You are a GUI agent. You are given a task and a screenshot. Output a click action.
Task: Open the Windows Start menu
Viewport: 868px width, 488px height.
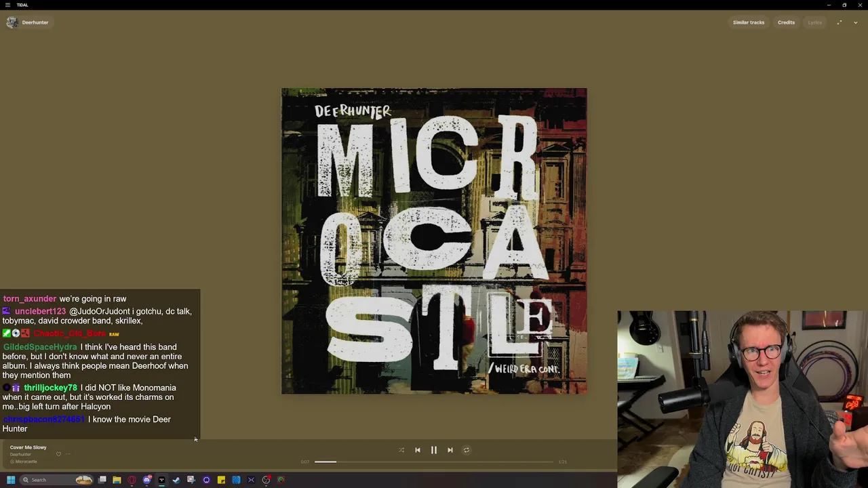tap(11, 480)
